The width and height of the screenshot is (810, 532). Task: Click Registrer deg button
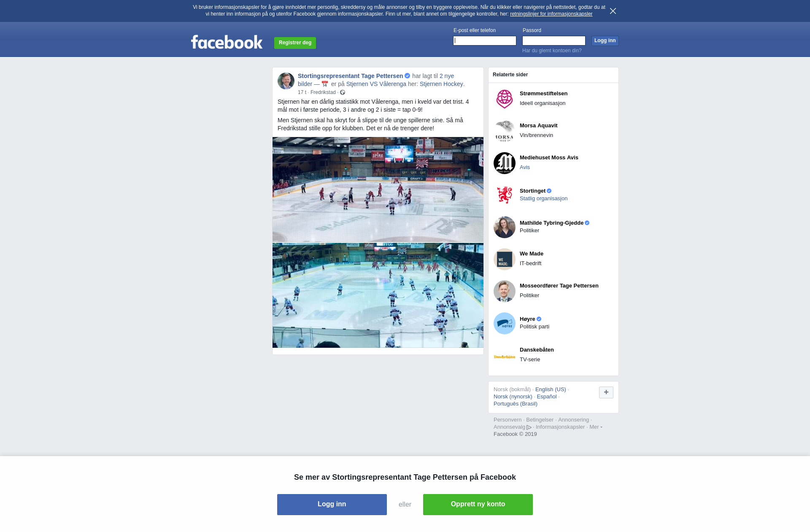295,43
